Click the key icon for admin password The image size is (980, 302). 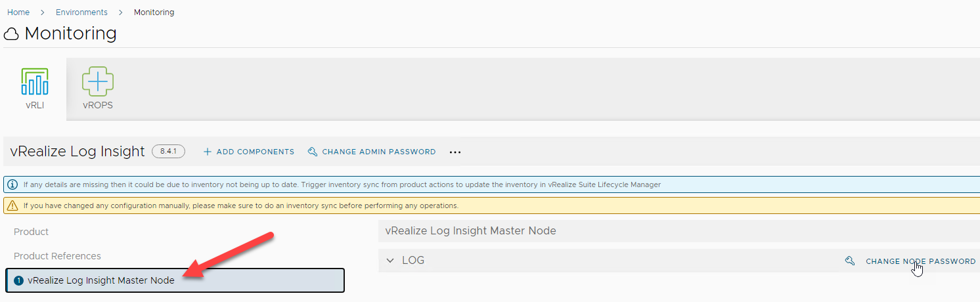pos(313,152)
